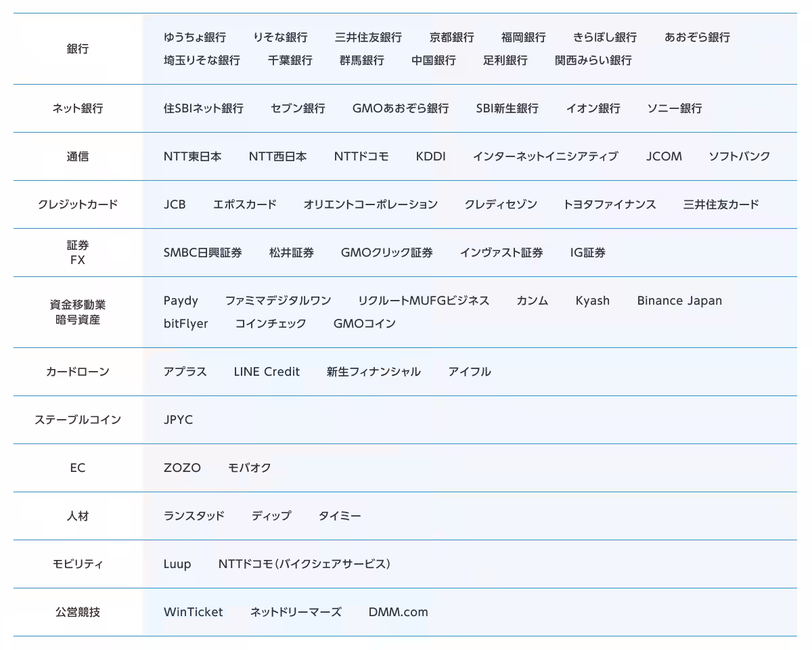
Task: Click ゆうちょ銀行 in the bank row
Action: point(195,37)
